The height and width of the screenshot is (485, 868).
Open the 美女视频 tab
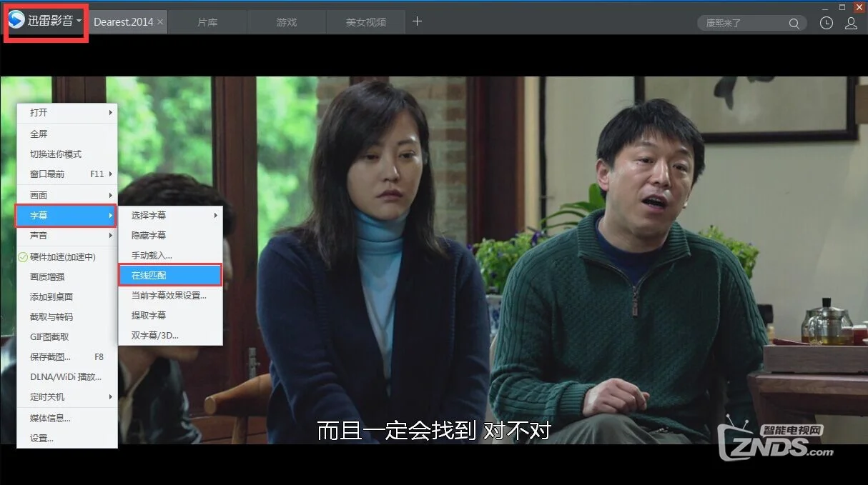point(365,22)
